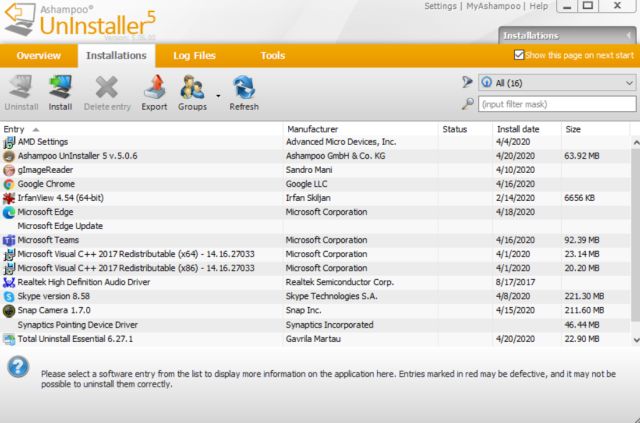Click the Refresh toolbar icon

pos(244,89)
